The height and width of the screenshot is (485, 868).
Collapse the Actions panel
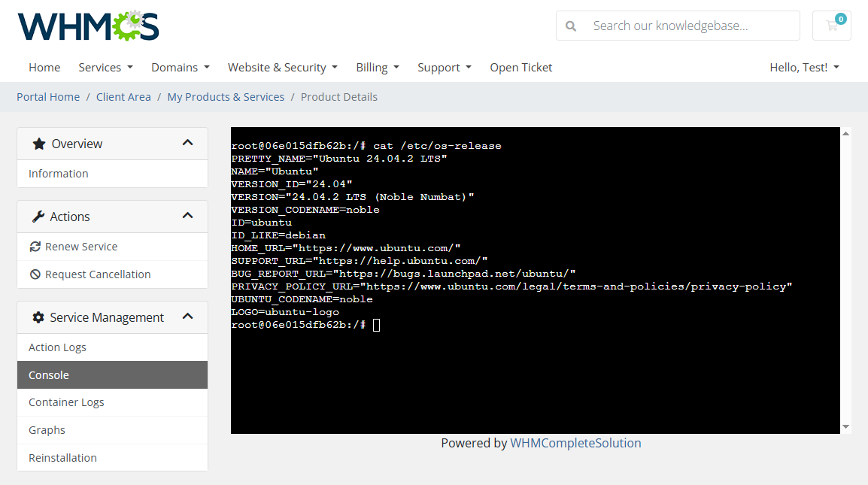coord(187,216)
